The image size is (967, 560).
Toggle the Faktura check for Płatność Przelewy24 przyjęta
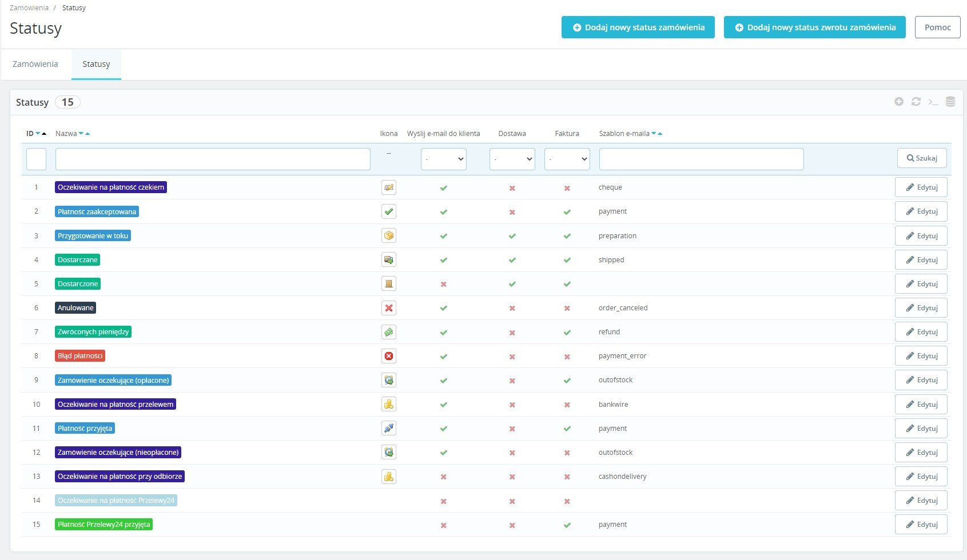coord(567,525)
